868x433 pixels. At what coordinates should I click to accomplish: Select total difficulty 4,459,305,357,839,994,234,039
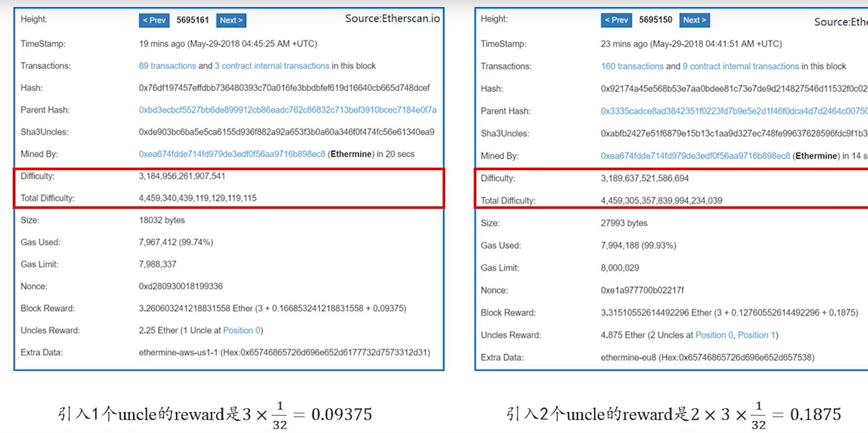coord(662,201)
